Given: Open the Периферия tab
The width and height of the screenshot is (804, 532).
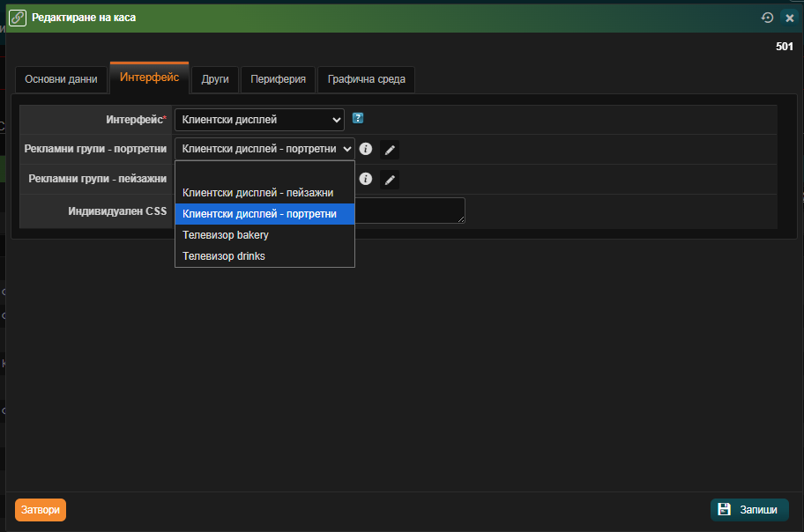Looking at the screenshot, I should [x=278, y=79].
